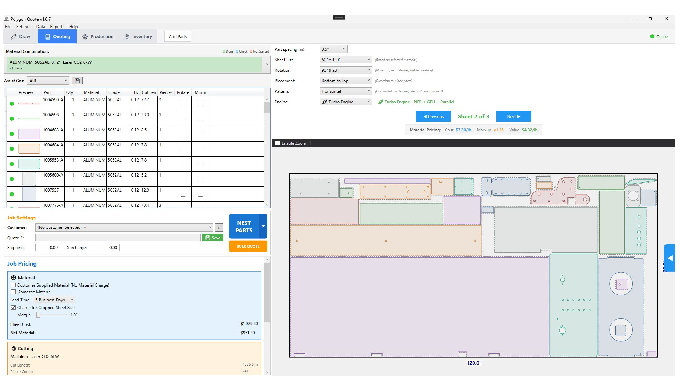Open the Lead Time dropdown

click(x=55, y=300)
